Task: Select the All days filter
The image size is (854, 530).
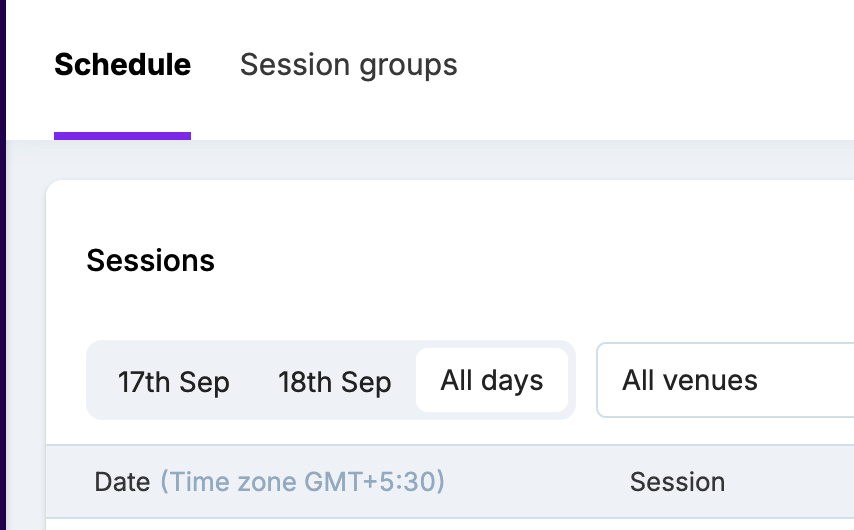Action: (492, 380)
